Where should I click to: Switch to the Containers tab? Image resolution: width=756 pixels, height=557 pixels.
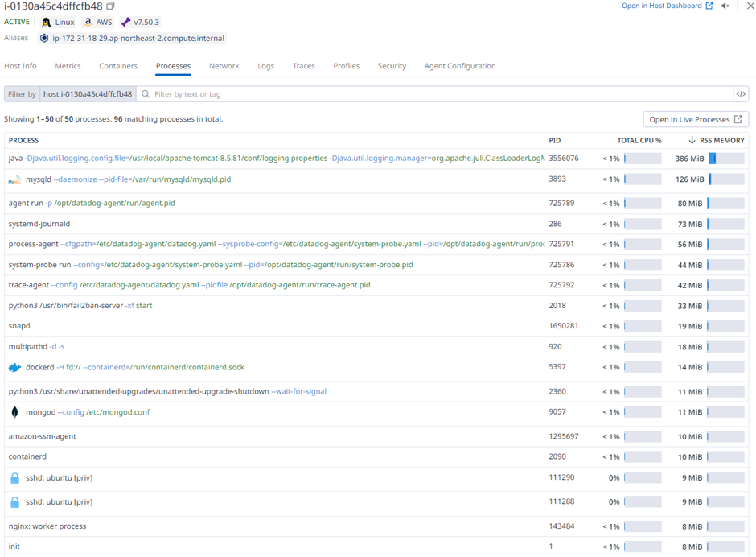[x=118, y=66]
